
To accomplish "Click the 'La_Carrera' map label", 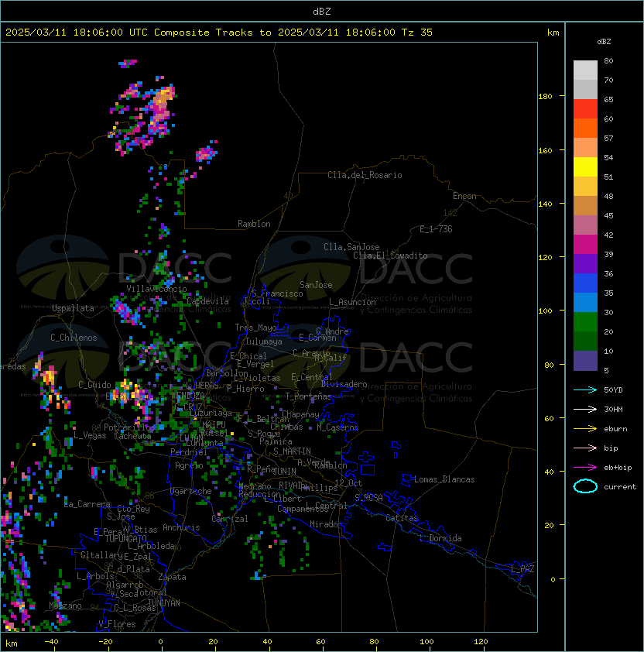I will tap(87, 504).
